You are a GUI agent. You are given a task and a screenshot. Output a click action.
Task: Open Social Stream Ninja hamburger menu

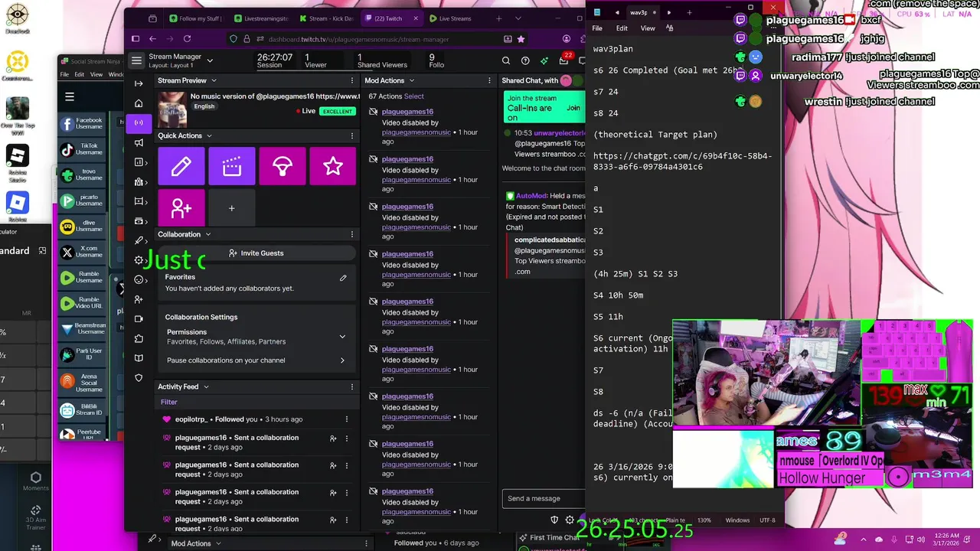[70, 96]
